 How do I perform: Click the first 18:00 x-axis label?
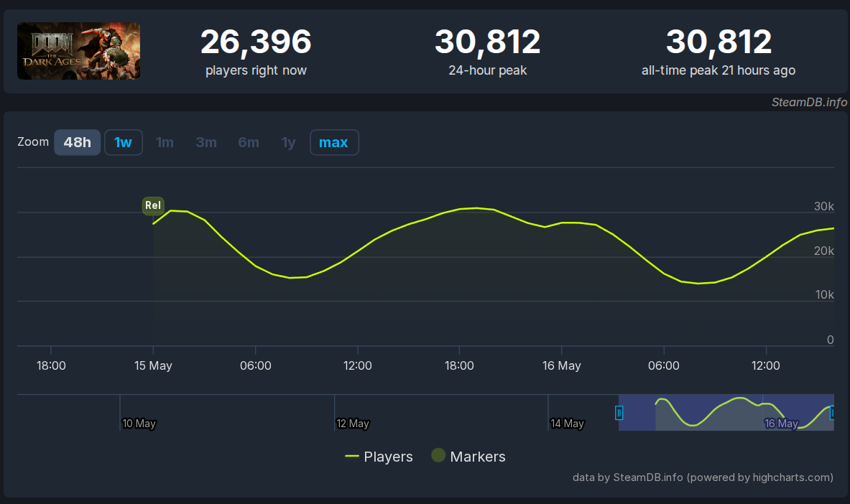point(51,366)
